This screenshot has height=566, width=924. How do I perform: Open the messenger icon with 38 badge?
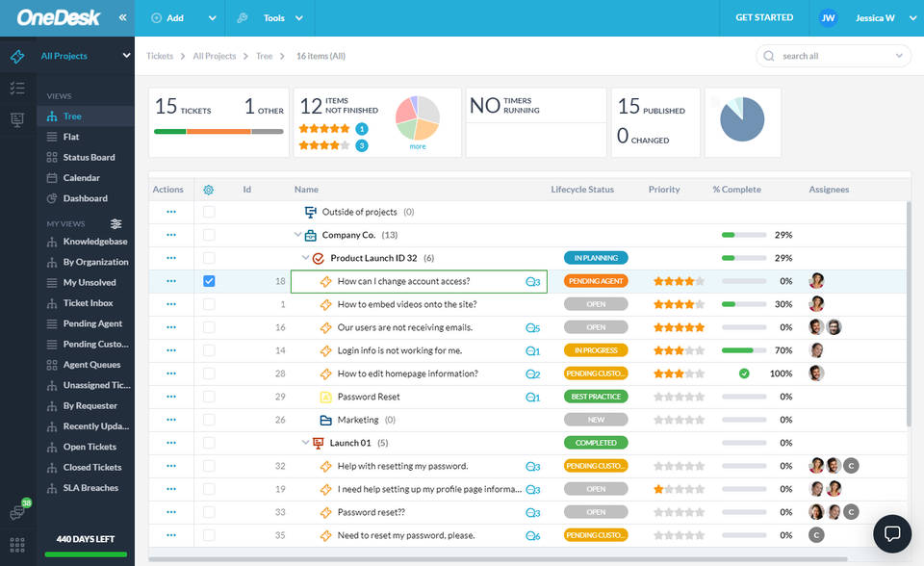point(17,513)
